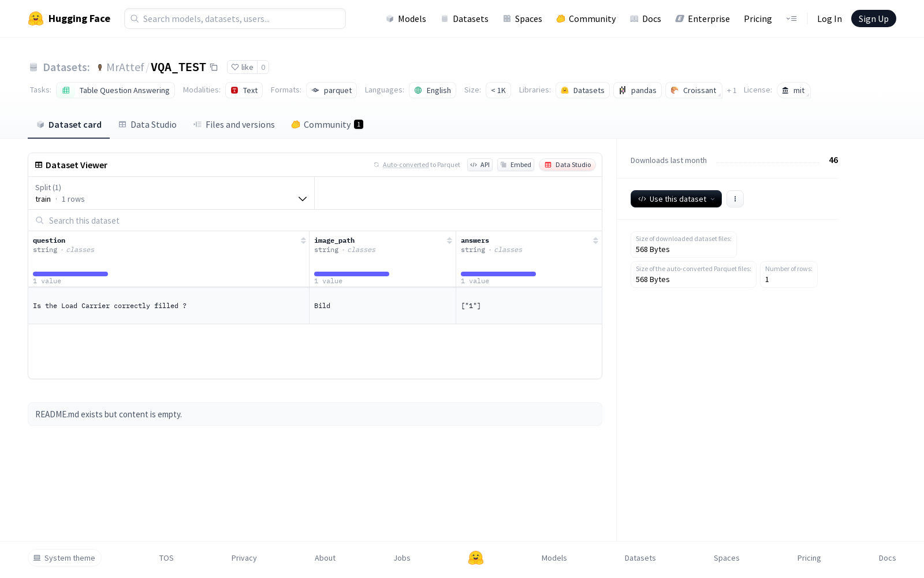
Task: Select the Bild cell
Action: (382, 306)
